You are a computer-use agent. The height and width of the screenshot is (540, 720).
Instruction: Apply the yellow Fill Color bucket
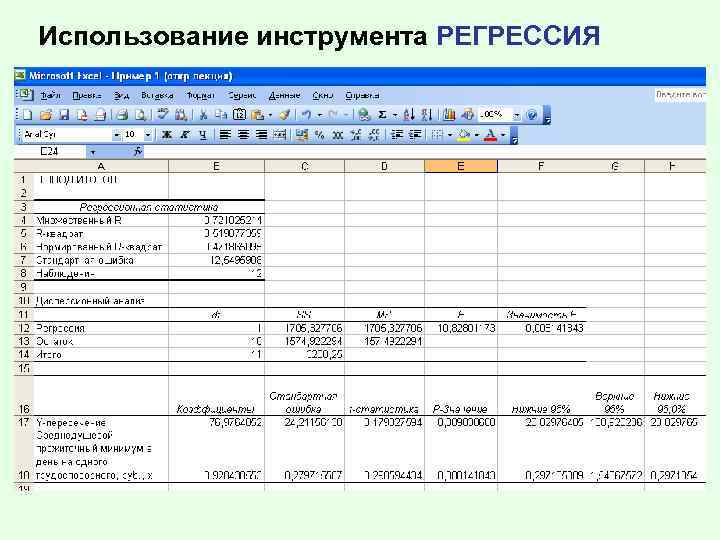(465, 135)
